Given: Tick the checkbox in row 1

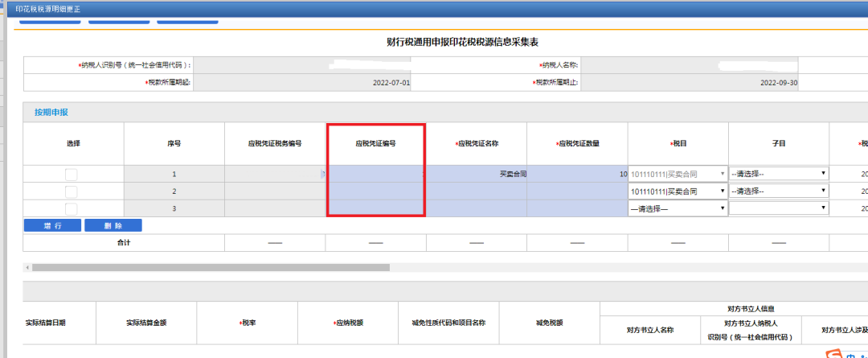Looking at the screenshot, I should (x=72, y=175).
